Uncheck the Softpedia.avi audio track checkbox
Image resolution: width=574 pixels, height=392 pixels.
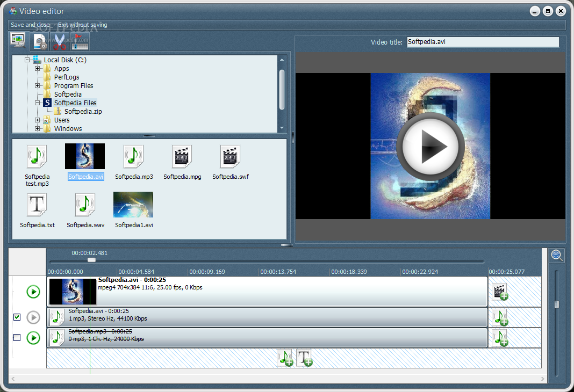click(x=17, y=317)
